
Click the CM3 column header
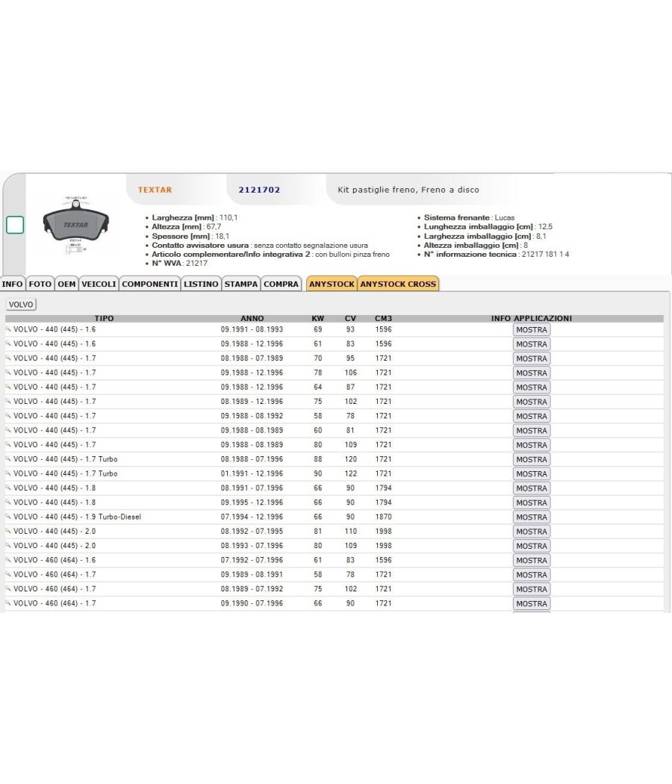point(384,318)
